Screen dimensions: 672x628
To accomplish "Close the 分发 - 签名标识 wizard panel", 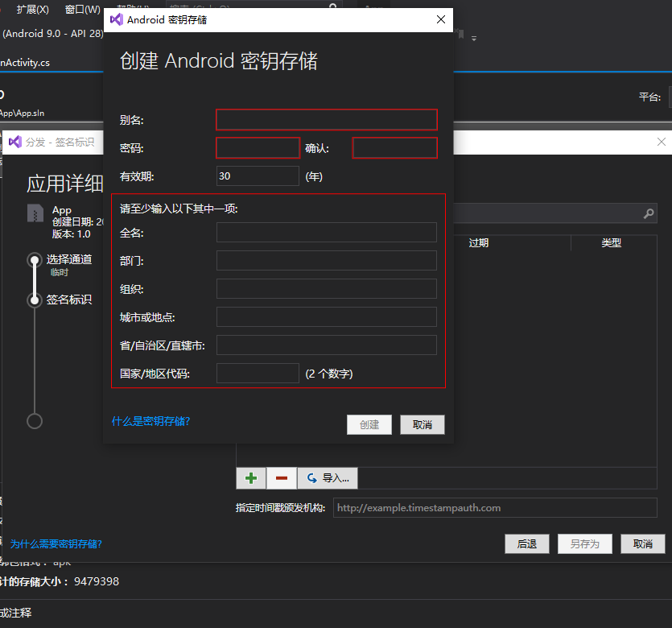I will pyautogui.click(x=661, y=141).
